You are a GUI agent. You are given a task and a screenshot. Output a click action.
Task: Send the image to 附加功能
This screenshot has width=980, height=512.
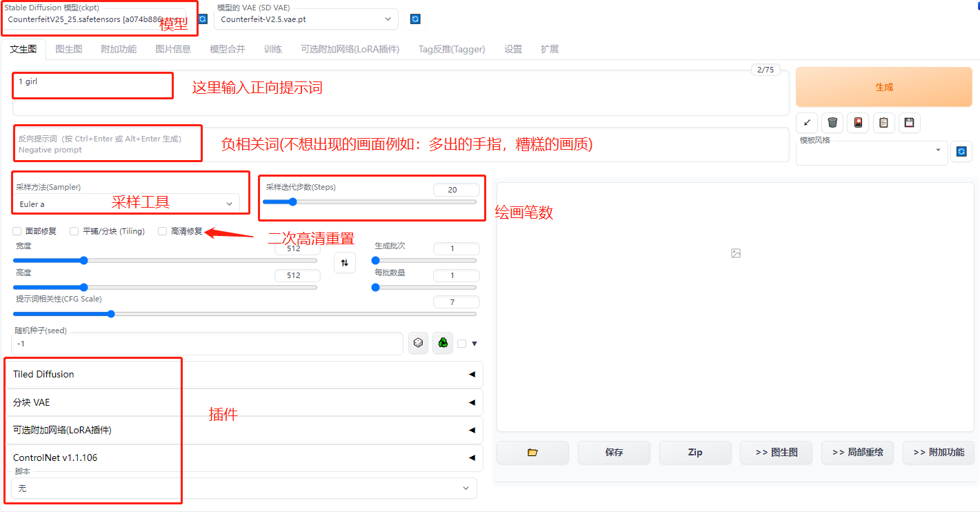pos(939,453)
